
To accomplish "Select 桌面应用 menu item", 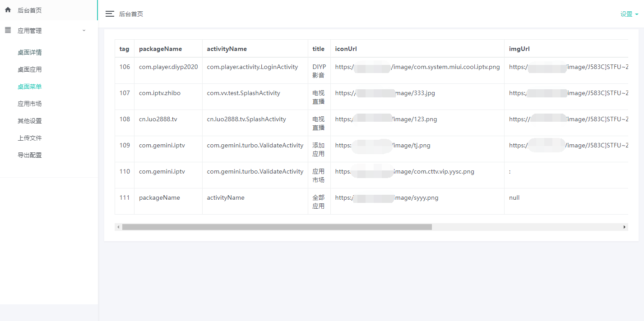I will coord(30,69).
